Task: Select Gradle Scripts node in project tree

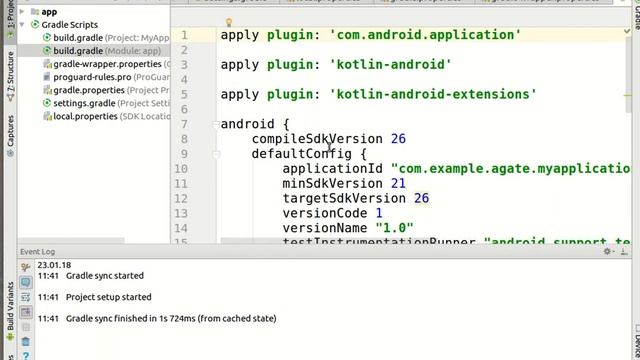Action: pyautogui.click(x=64, y=25)
